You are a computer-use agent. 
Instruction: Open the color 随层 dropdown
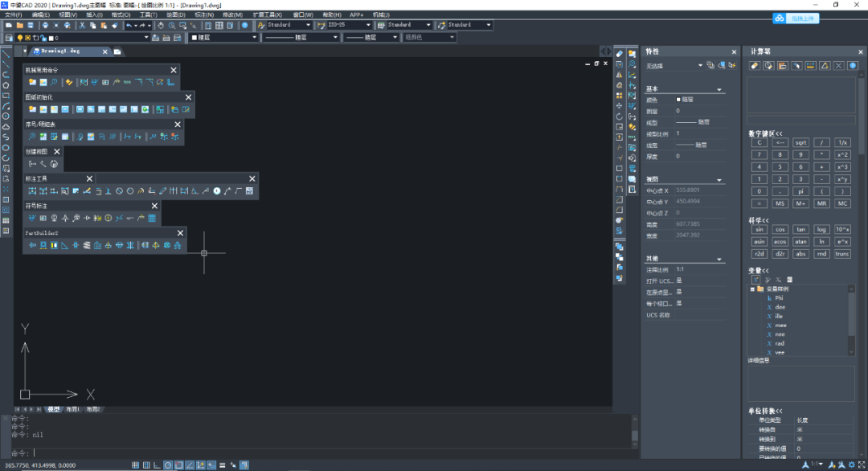pyautogui.click(x=223, y=38)
